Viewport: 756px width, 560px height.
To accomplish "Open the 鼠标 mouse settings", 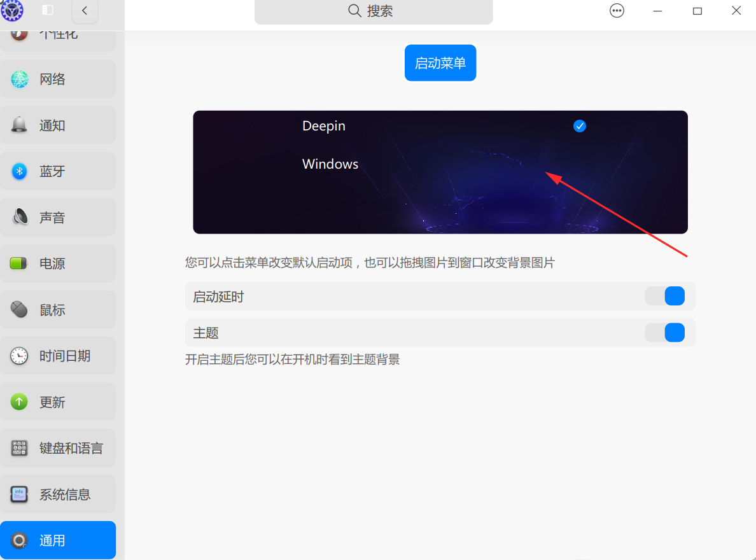I will coord(58,310).
